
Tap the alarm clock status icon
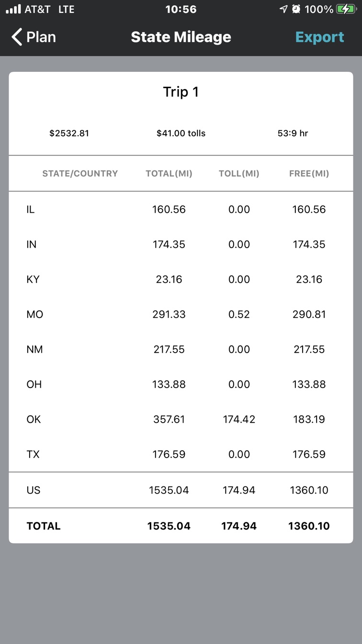(x=296, y=9)
